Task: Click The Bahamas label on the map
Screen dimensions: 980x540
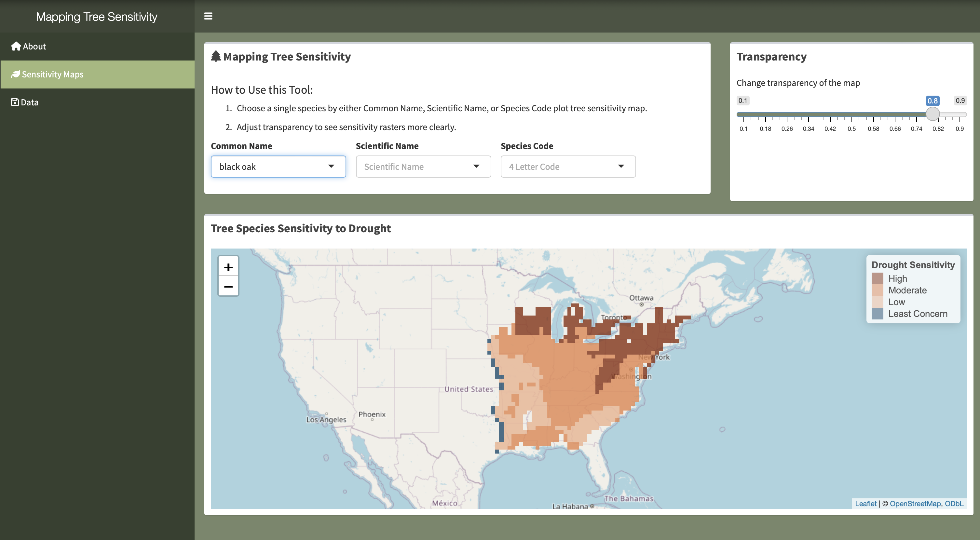Action: 629,498
